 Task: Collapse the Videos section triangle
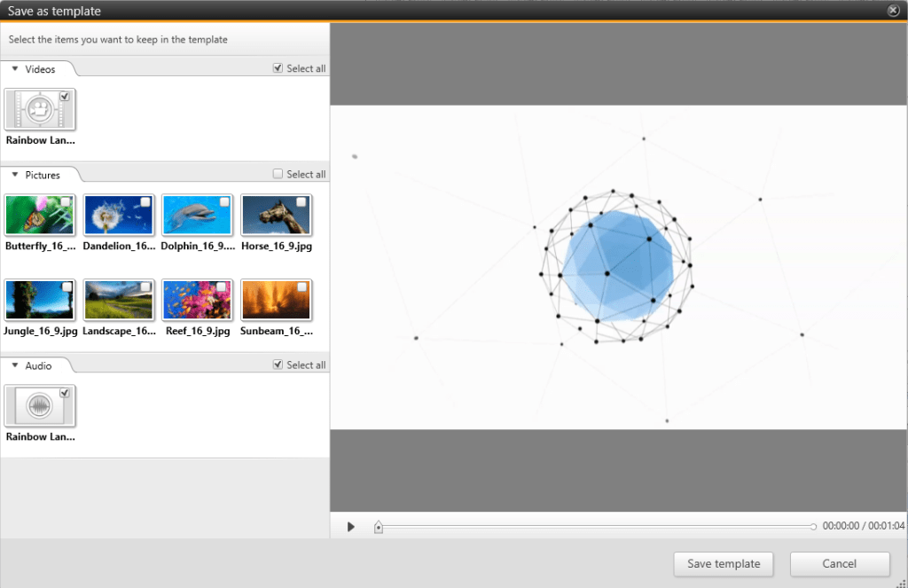click(15, 68)
